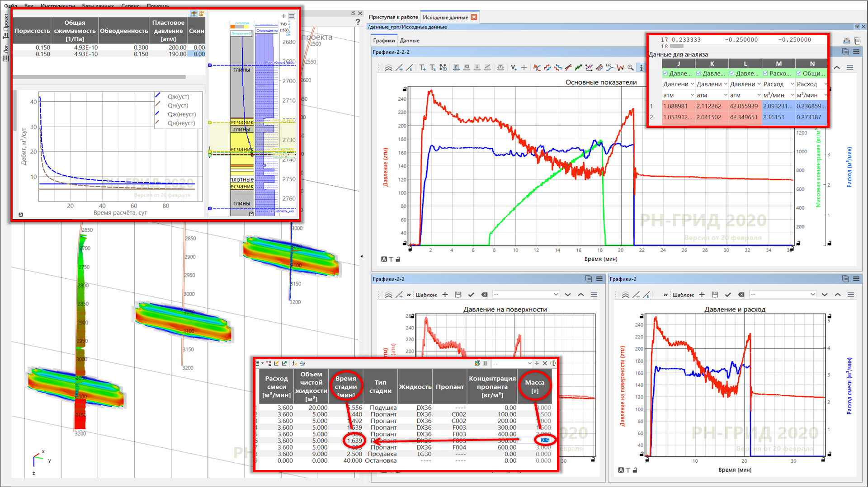This screenshot has width=868, height=488.
Task: Toggle checkbox in column M Расхо header
Action: (x=765, y=73)
